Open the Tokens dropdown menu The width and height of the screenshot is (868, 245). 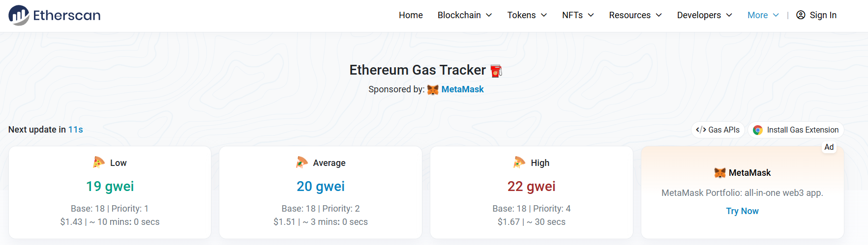click(527, 15)
